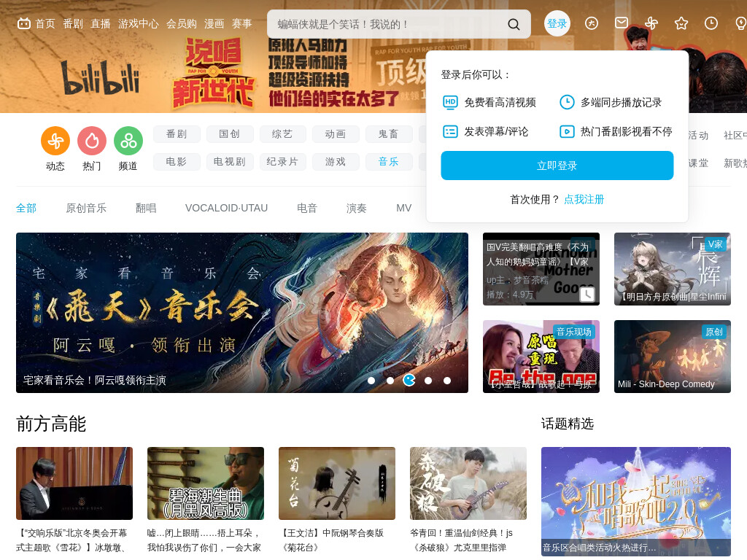The width and height of the screenshot is (747, 560).
Task: Click the 热门番剧影视看不停 play icon
Action: 567,131
